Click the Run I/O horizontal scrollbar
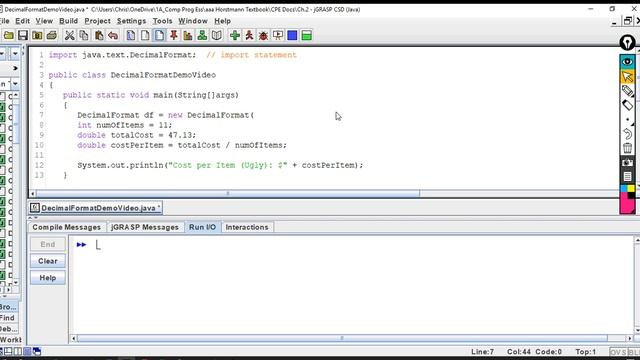Image resolution: width=640 pixels, height=360 pixels. 342,338
